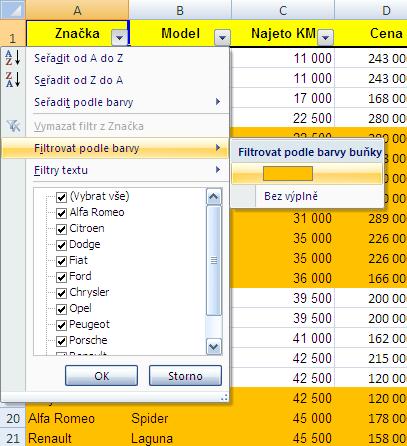Click the filter list scroll-up arrow
The image size is (407, 446).
click(213, 197)
